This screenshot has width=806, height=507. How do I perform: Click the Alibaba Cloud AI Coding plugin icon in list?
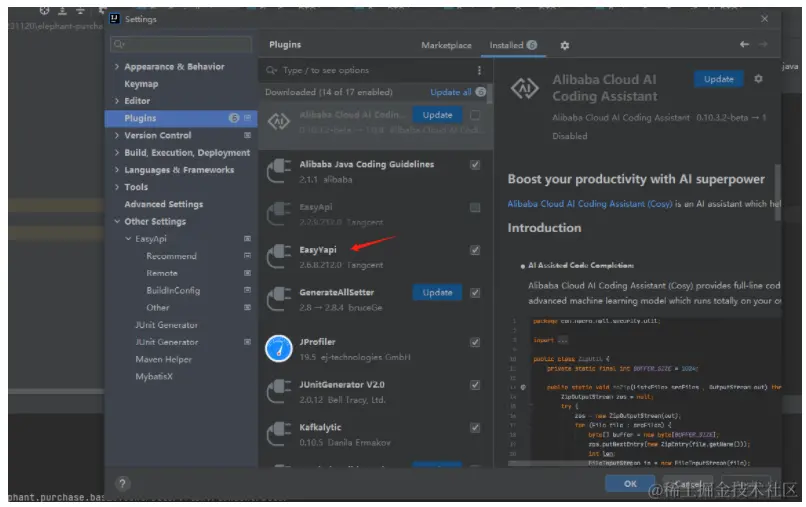279,121
